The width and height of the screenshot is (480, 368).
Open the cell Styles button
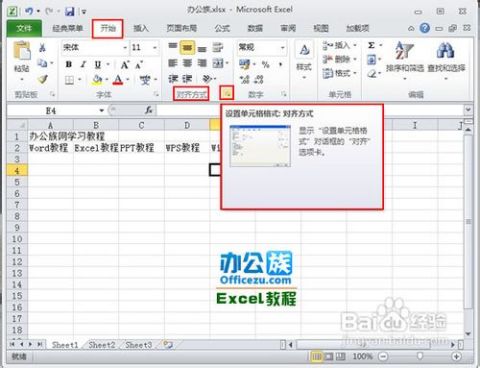[304, 60]
